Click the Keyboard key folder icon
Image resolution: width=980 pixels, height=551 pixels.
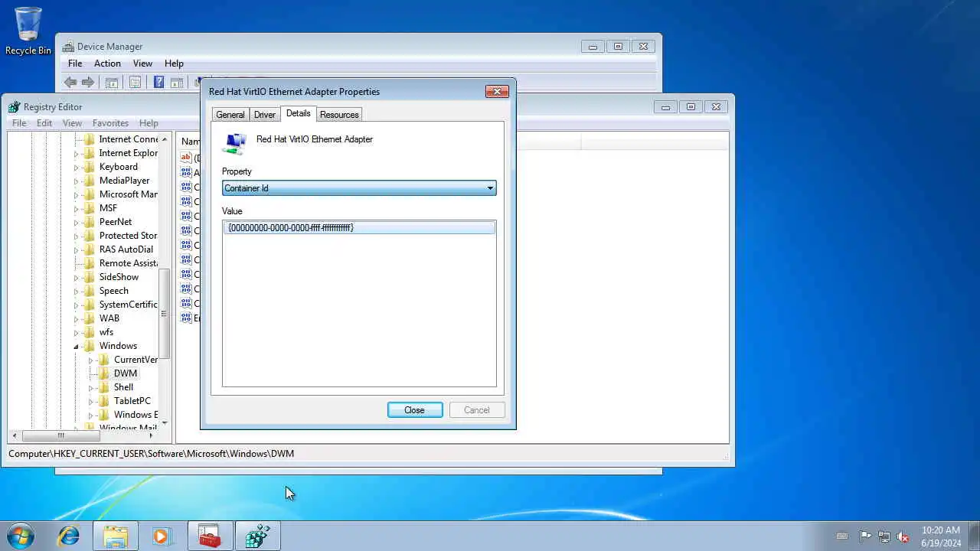[x=90, y=167]
